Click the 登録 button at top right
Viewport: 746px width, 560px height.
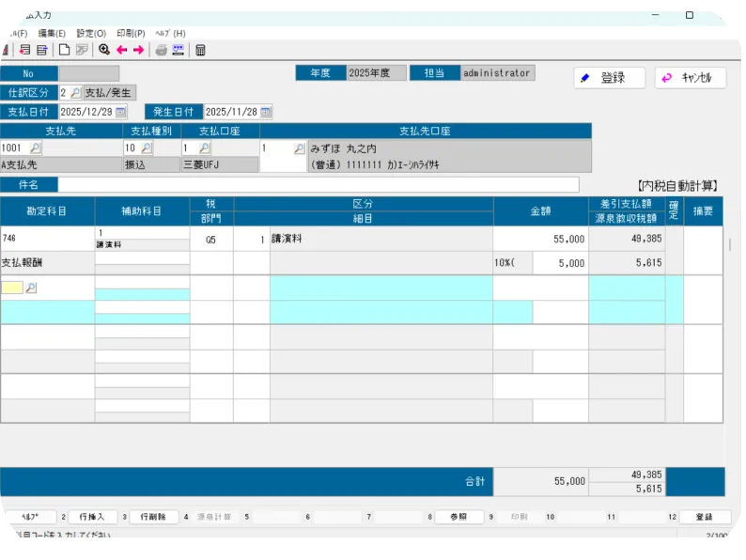(x=609, y=78)
